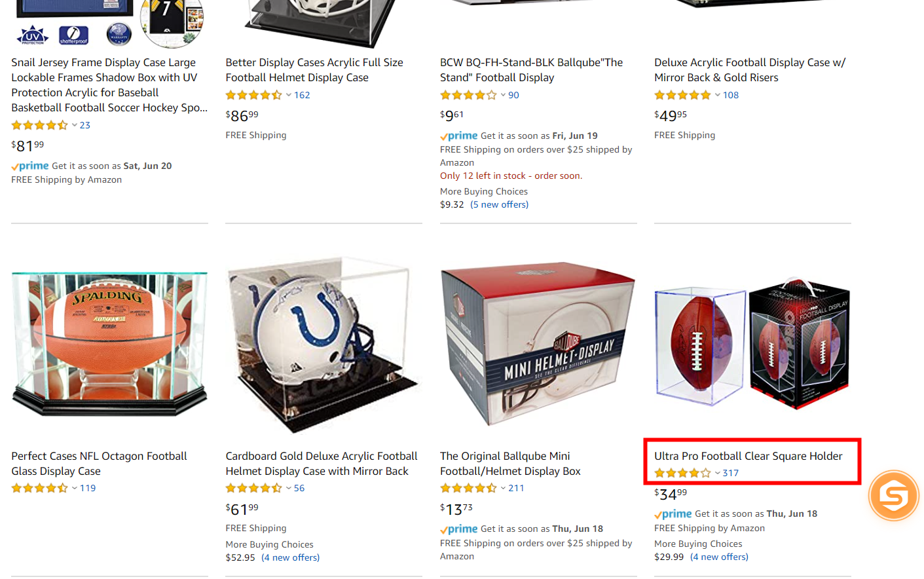
Task: Open Ultra Pro Football Clear Square Holder
Action: (748, 456)
